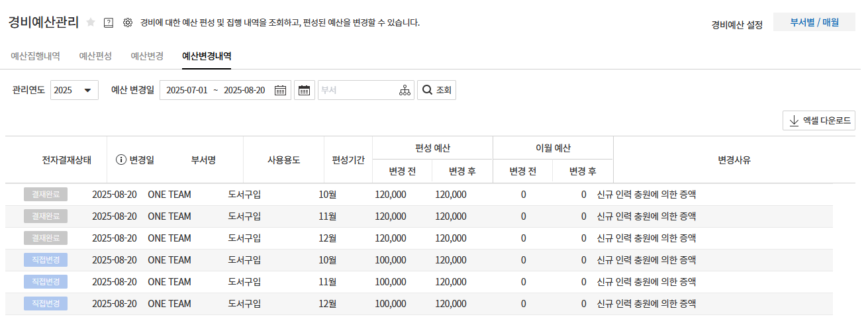This screenshot has height=327, width=868.
Task: Click first row's 결재완료 status badge
Action: click(x=46, y=195)
